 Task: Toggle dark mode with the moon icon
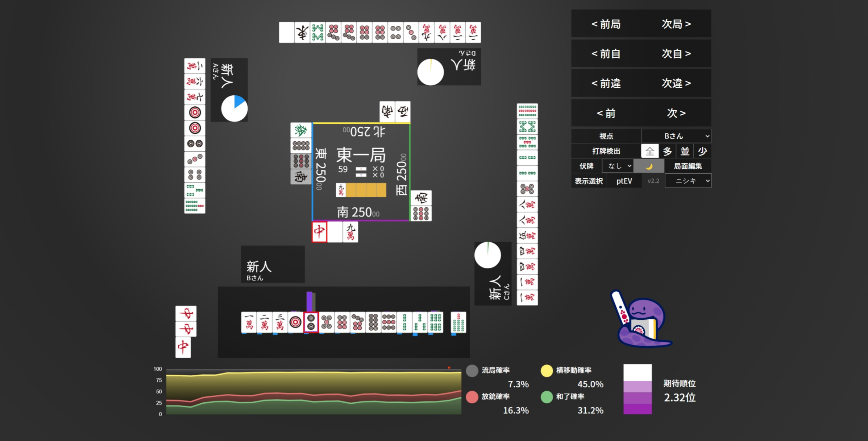[649, 166]
